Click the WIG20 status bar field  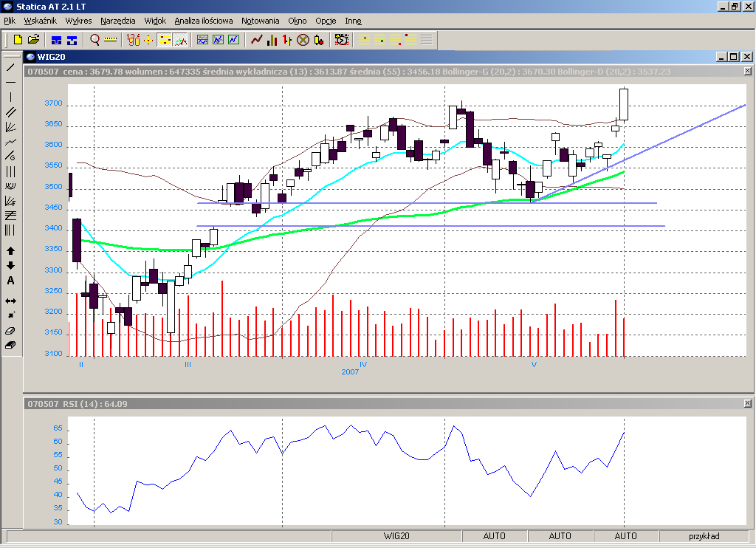pyautogui.click(x=396, y=536)
